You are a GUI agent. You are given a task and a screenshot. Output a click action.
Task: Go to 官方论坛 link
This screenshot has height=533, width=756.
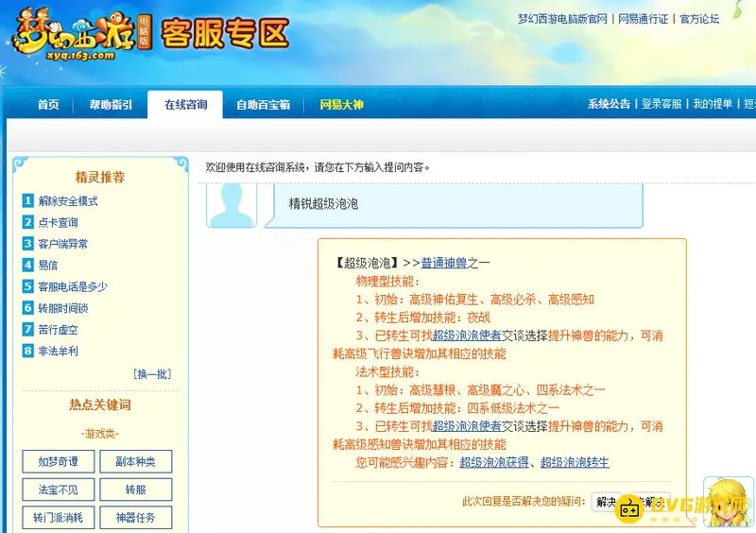pyautogui.click(x=699, y=19)
